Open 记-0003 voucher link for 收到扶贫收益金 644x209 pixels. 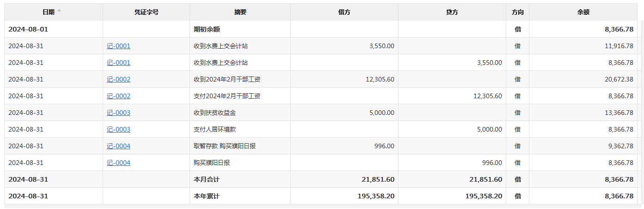118,113
